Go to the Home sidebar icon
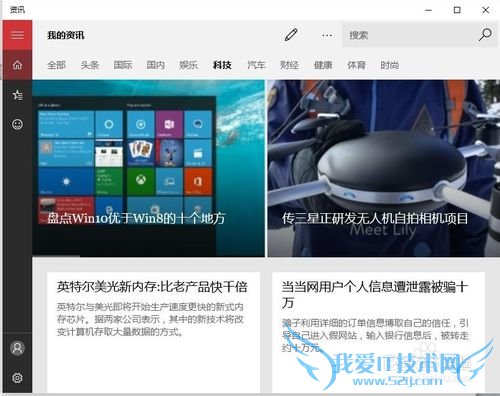Screen dimensions: 500x396 coord(17,65)
